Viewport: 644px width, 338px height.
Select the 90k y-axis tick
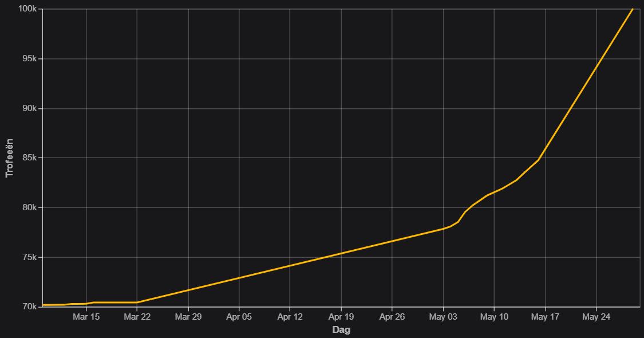coord(30,108)
